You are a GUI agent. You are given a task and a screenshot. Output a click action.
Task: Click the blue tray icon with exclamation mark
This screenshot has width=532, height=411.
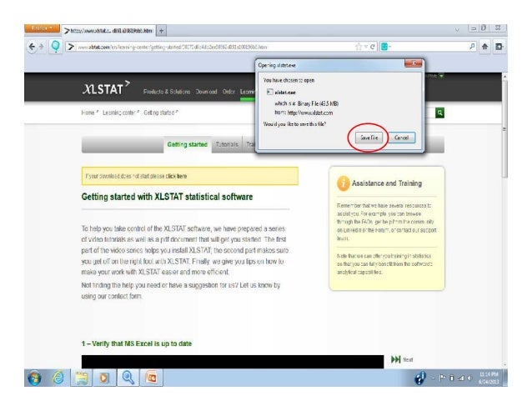[x=420, y=378]
